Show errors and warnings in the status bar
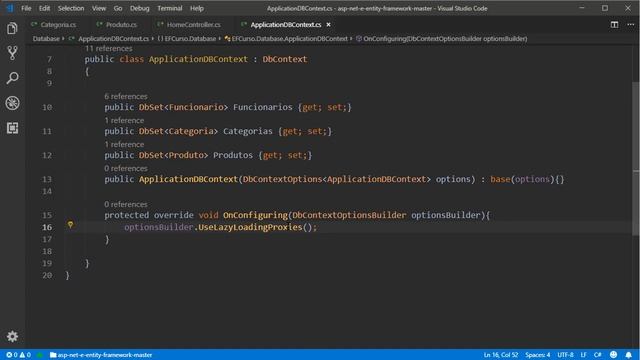640x360 pixels. click(x=18, y=355)
